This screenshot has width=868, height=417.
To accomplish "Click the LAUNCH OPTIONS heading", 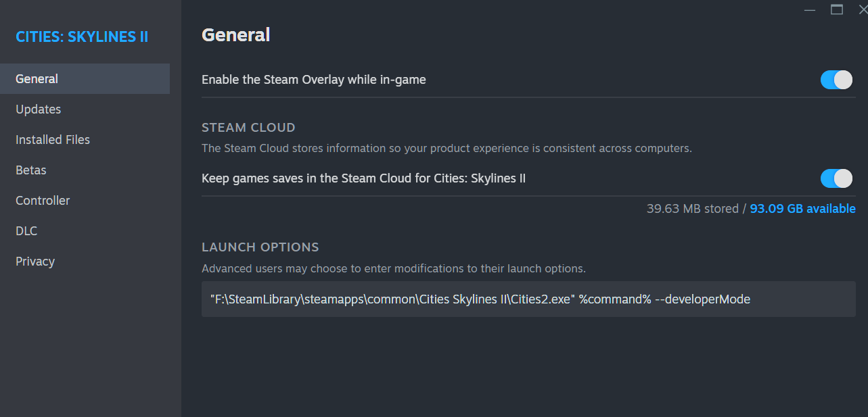I will tap(260, 247).
